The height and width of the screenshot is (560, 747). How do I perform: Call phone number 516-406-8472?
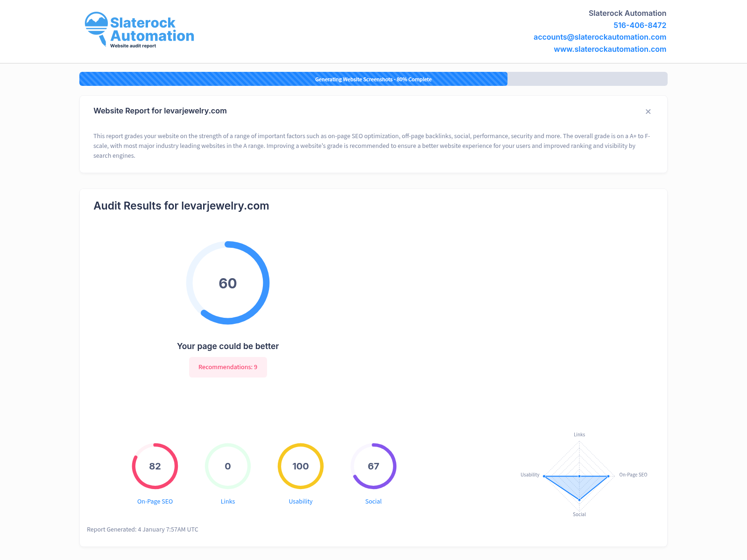click(x=640, y=25)
